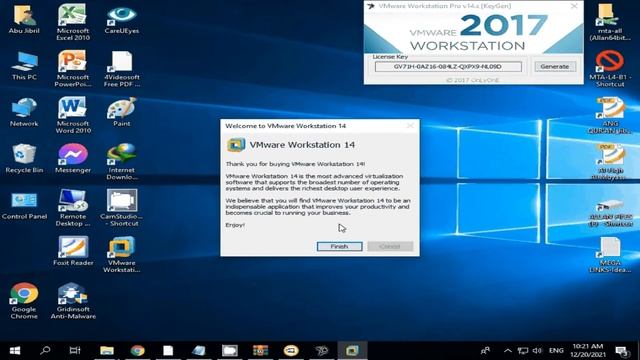This screenshot has width=640, height=360.
Task: Open Microsoft PowerPoint desktop shortcut
Action: (x=73, y=69)
